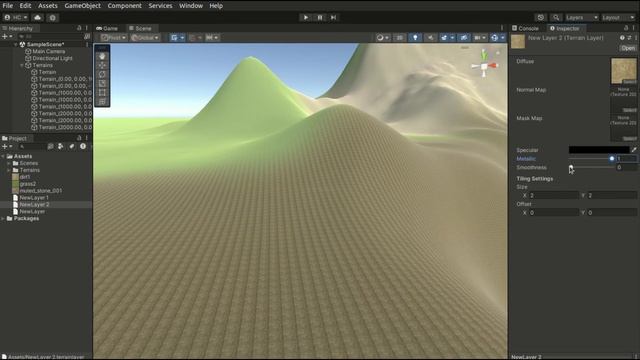This screenshot has height=360, width=640.
Task: Open Global handle rotation dropdown
Action: click(145, 38)
